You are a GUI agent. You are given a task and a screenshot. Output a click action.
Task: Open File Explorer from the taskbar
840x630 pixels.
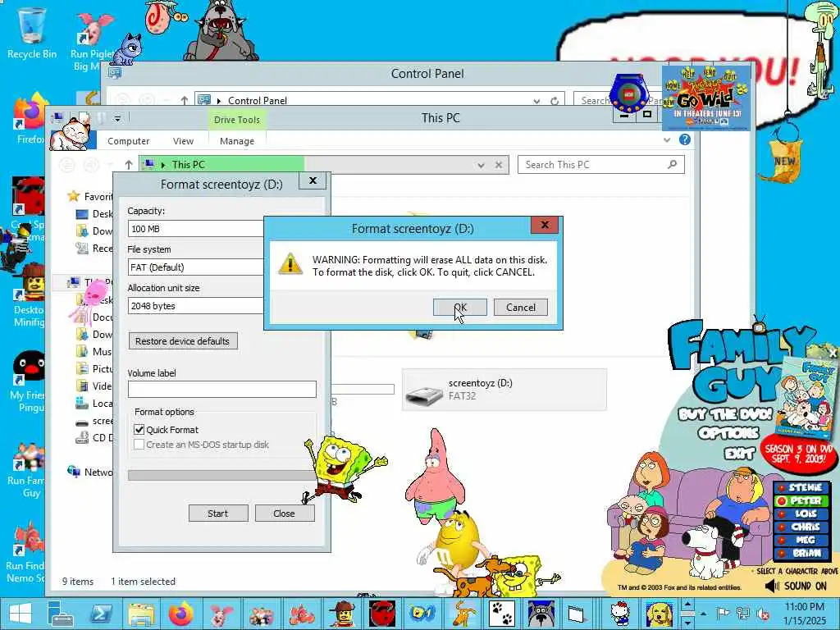[140, 614]
